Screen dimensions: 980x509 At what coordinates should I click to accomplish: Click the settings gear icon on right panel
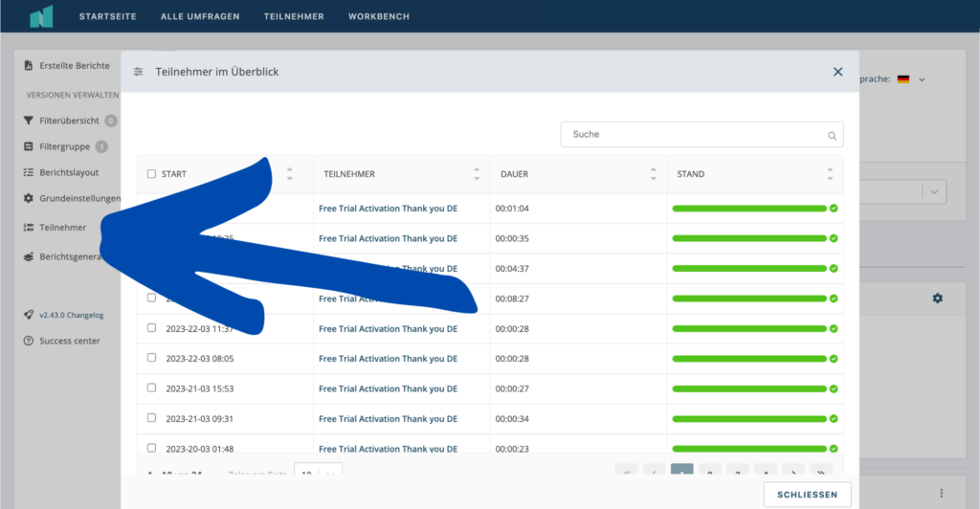pos(937,299)
